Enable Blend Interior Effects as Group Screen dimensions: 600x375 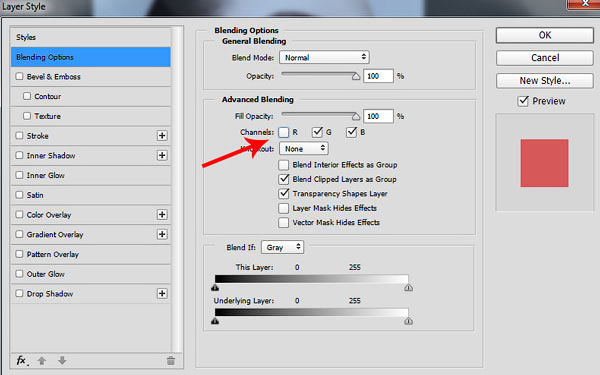[284, 165]
